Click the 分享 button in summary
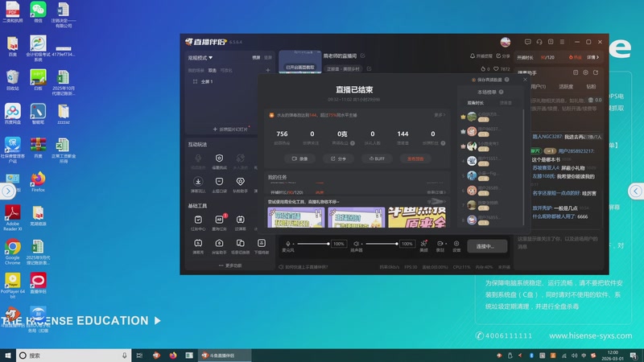 (x=338, y=158)
